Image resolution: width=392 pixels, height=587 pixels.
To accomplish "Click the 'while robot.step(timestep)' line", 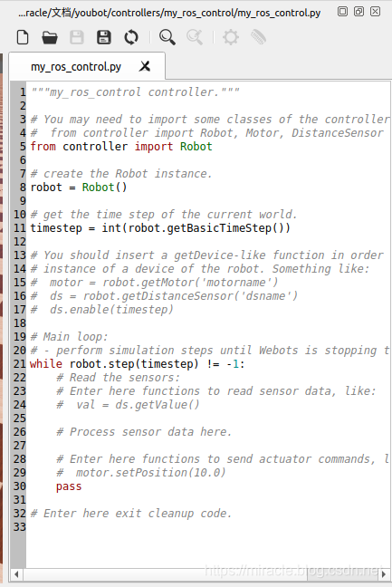I will tap(138, 364).
